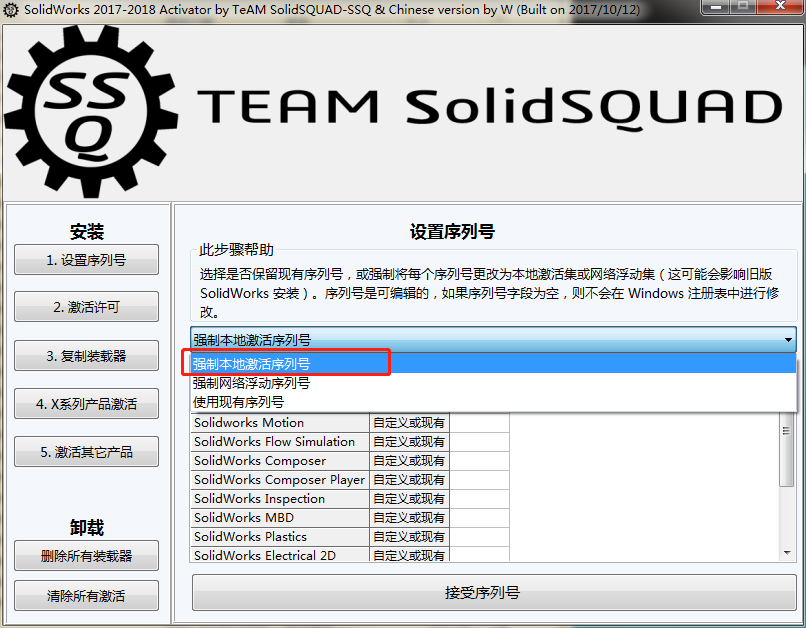Edit serial field for SolidWorks Inspection
Screen dimensions: 806x628
point(479,499)
